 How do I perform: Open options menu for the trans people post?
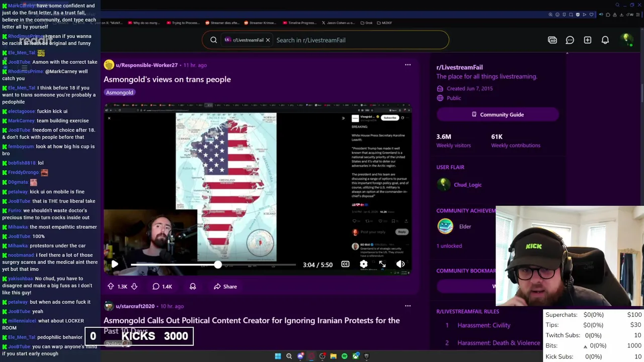(408, 65)
